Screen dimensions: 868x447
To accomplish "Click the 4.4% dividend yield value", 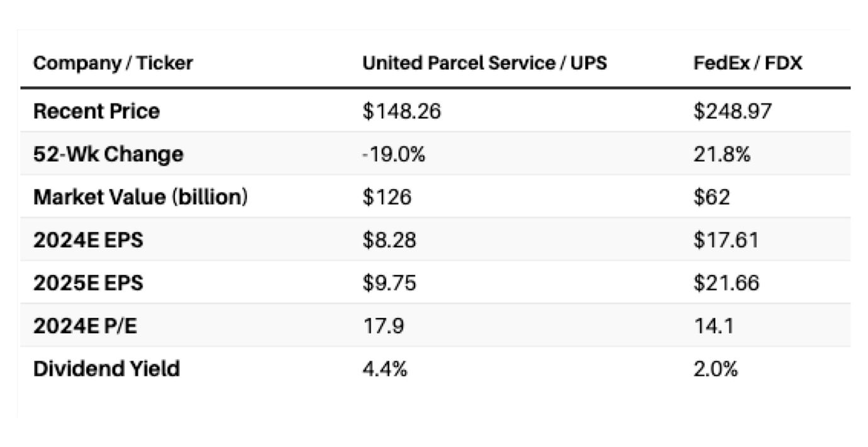I will 384,368.
